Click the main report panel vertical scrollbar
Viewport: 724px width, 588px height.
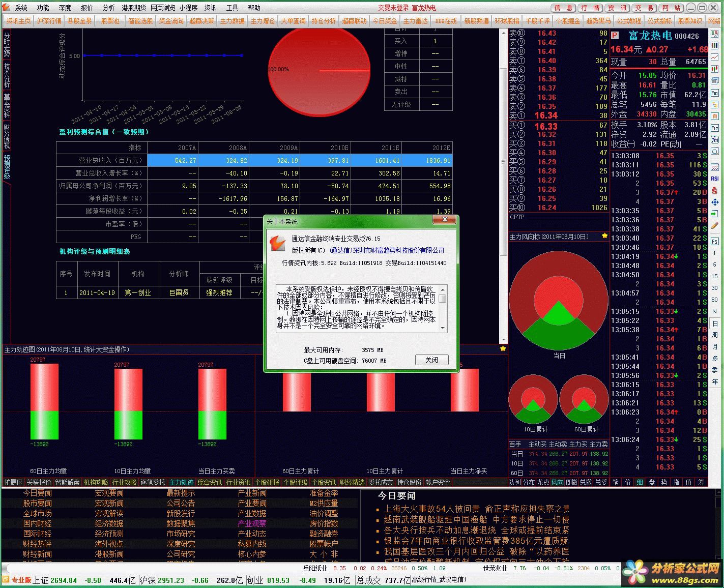504,186
